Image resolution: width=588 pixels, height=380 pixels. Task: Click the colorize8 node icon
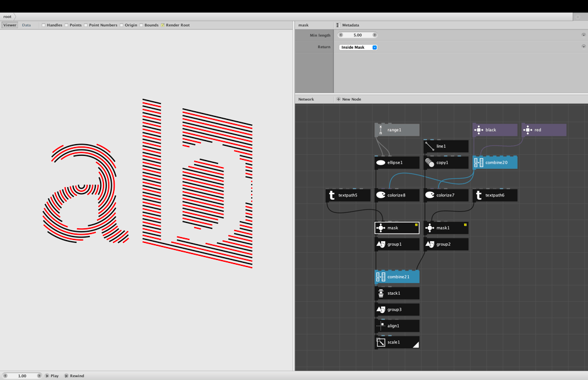click(380, 195)
